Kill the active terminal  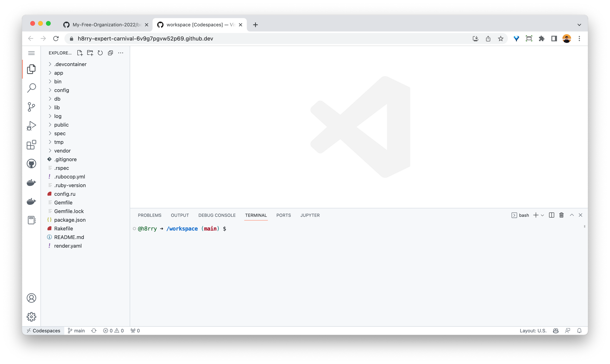pos(561,215)
